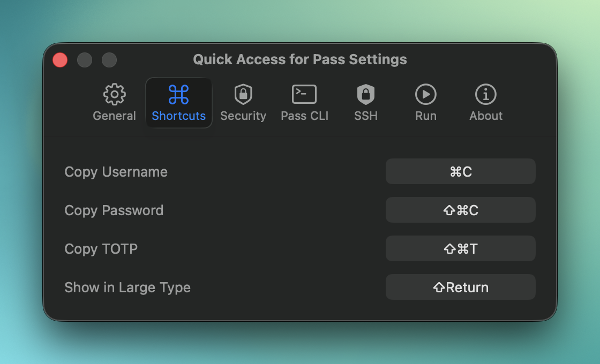This screenshot has height=364, width=600.
Task: Click the Quick Access for Pass Settings title
Action: [x=300, y=59]
